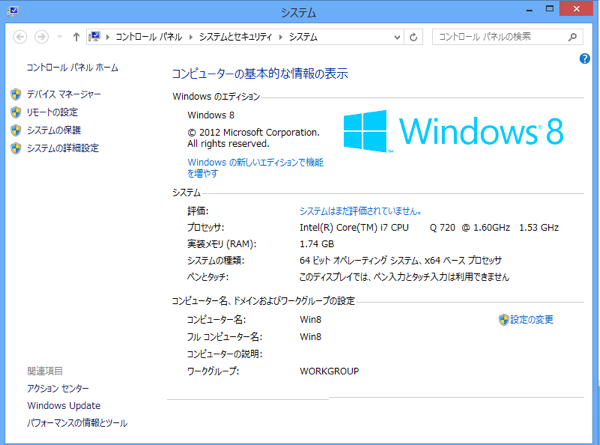Open システムの詳細設定 link
The width and height of the screenshot is (600, 445).
point(63,148)
